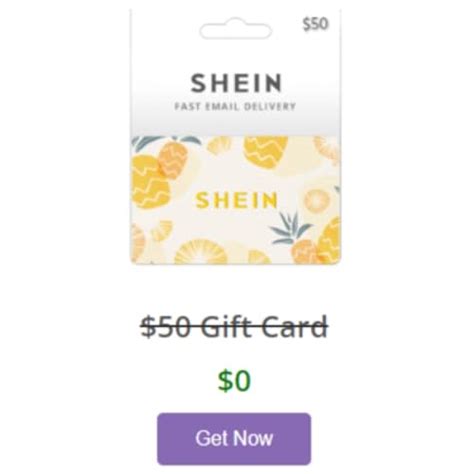Click the word Now on purple button
The image size is (474, 474).
click(254, 439)
